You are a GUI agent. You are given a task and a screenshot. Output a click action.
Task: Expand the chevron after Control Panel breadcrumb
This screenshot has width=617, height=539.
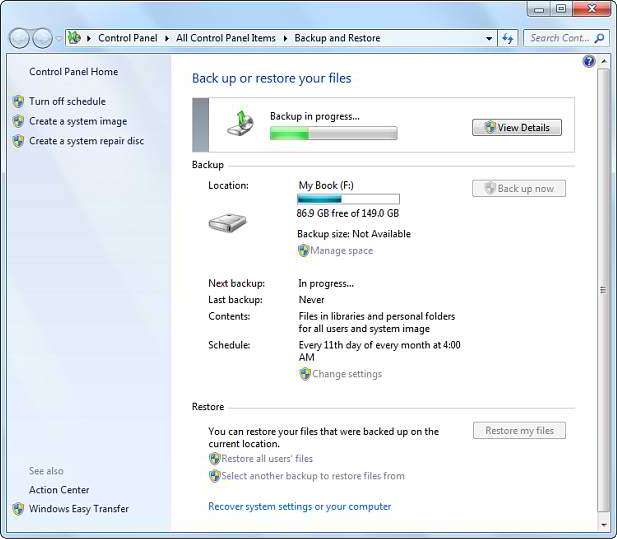(x=167, y=39)
